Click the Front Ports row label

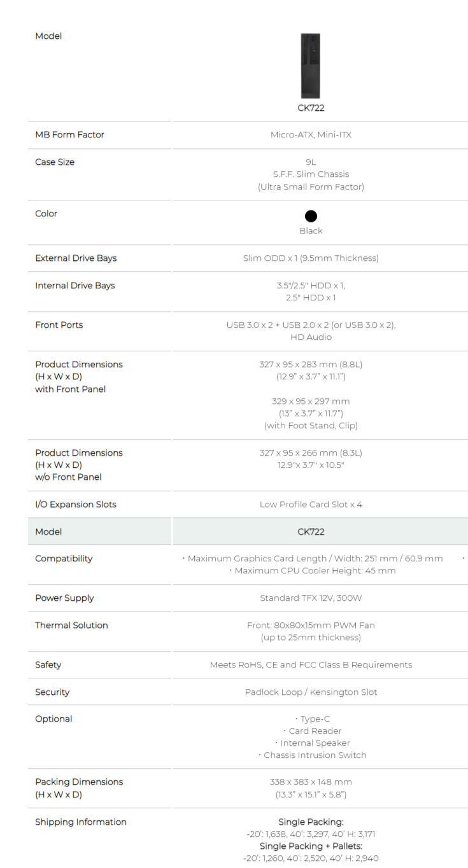(x=59, y=325)
